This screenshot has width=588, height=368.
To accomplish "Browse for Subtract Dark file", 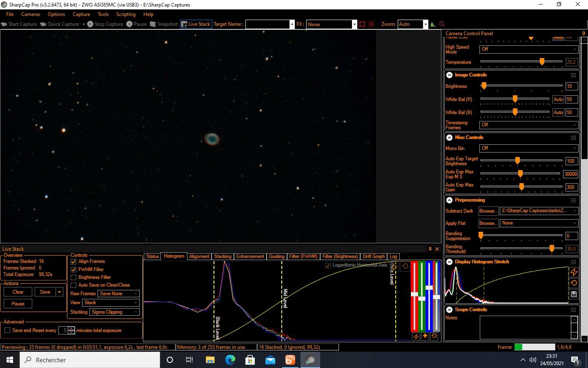I will coord(488,211).
